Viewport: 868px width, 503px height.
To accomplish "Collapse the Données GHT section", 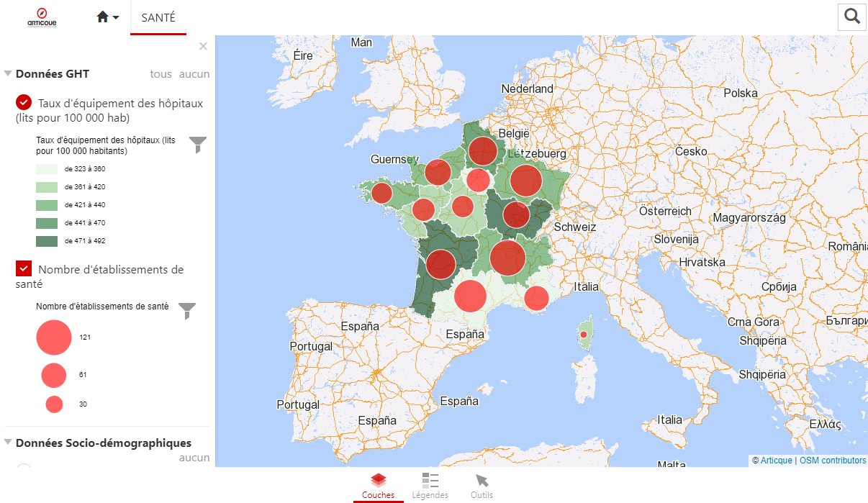I will pos(8,74).
